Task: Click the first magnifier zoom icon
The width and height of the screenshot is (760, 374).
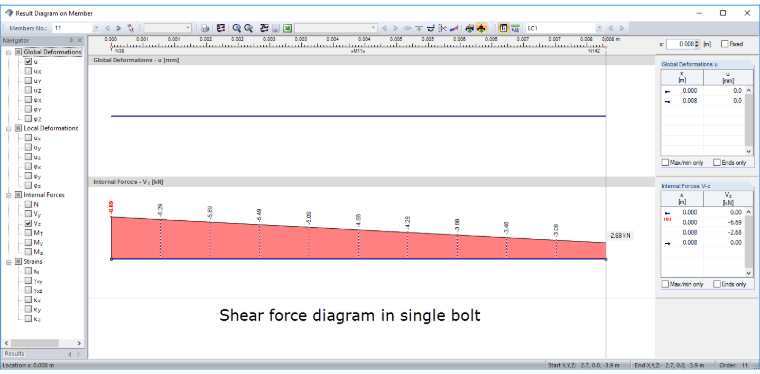Action: [237, 28]
